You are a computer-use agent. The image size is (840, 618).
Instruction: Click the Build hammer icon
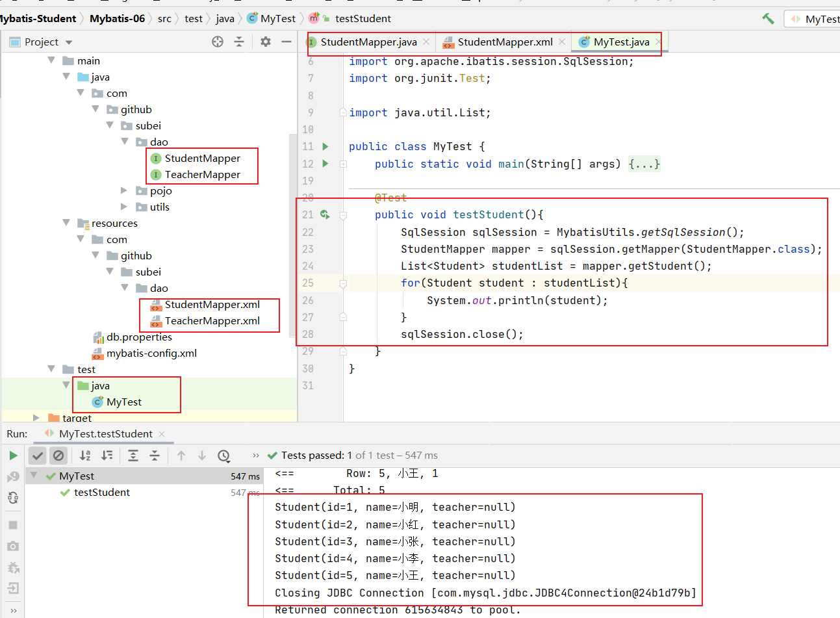(x=768, y=19)
